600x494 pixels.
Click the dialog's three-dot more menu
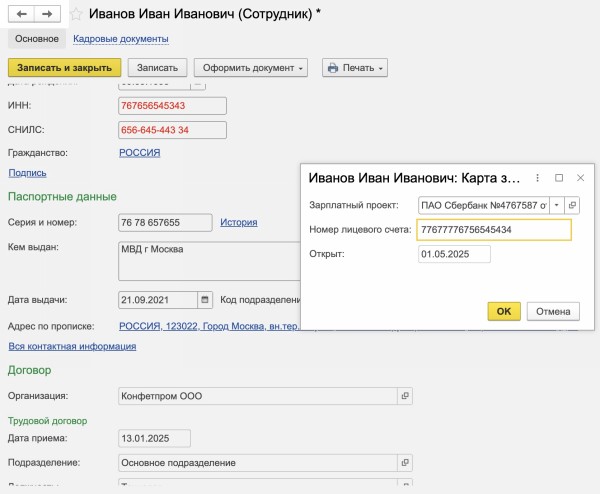pyautogui.click(x=538, y=178)
